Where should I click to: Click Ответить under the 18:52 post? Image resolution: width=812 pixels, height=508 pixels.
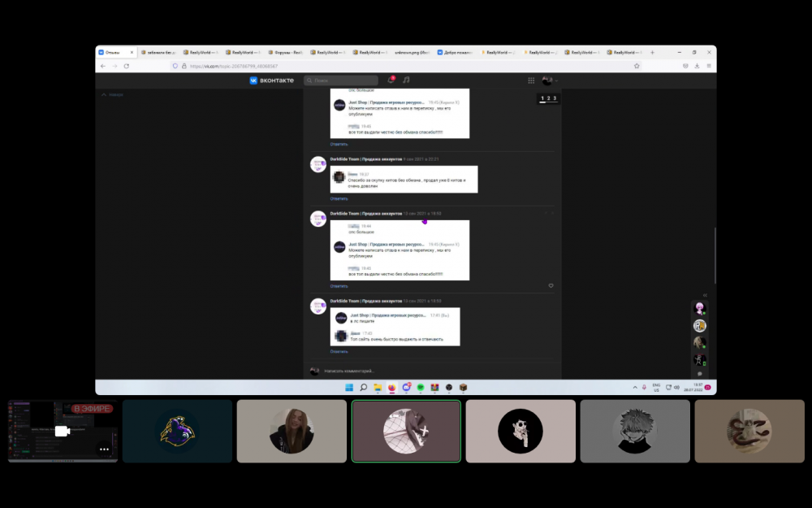[339, 286]
